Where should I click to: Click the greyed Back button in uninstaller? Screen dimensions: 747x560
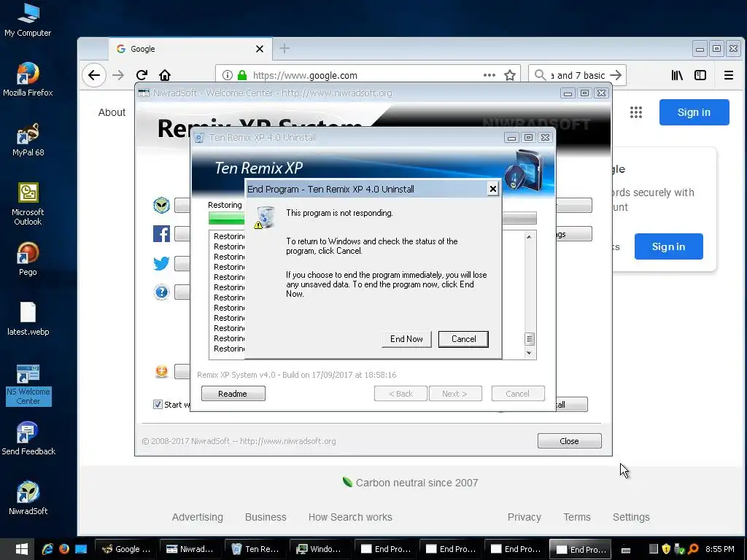point(400,393)
